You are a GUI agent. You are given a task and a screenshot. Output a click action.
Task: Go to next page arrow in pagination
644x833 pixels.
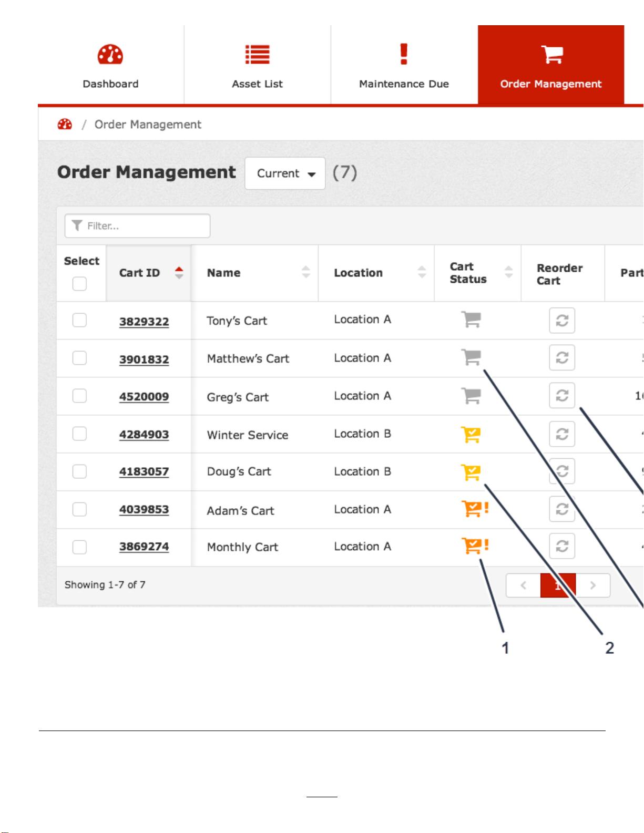point(593,585)
